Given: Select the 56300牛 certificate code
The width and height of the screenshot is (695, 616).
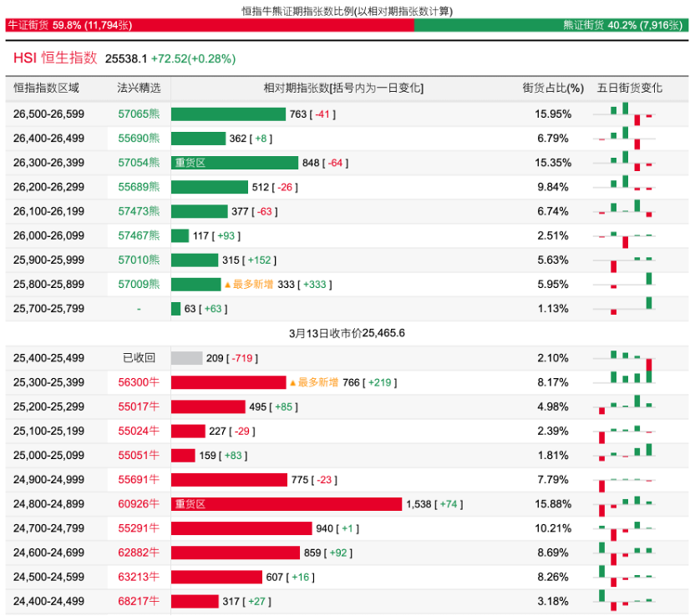Looking at the screenshot, I should (139, 382).
